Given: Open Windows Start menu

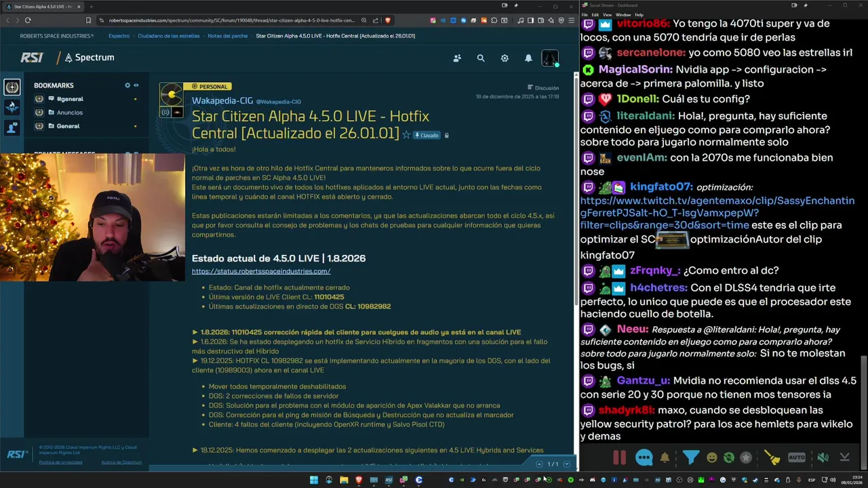Looking at the screenshot, I should coord(314,480).
